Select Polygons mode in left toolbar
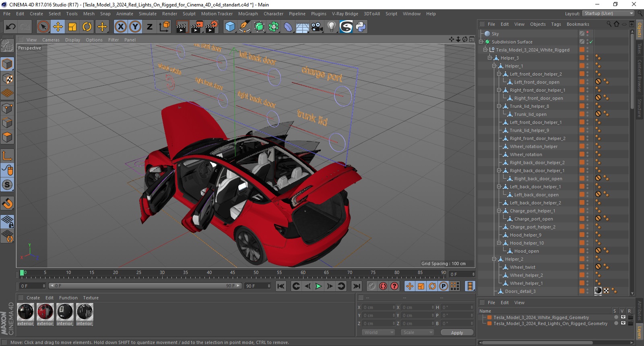This screenshot has width=644, height=346. tap(7, 137)
